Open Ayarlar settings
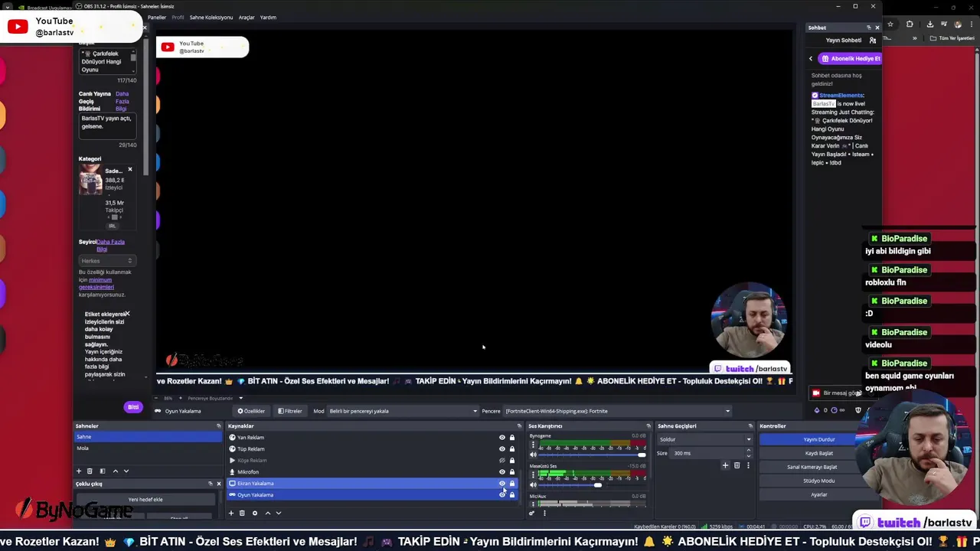This screenshot has height=551, width=980. (x=818, y=494)
